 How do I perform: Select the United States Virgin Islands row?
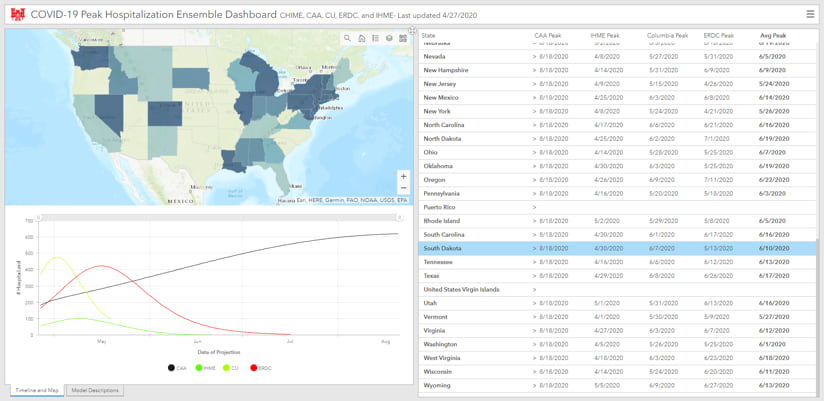(x=617, y=289)
